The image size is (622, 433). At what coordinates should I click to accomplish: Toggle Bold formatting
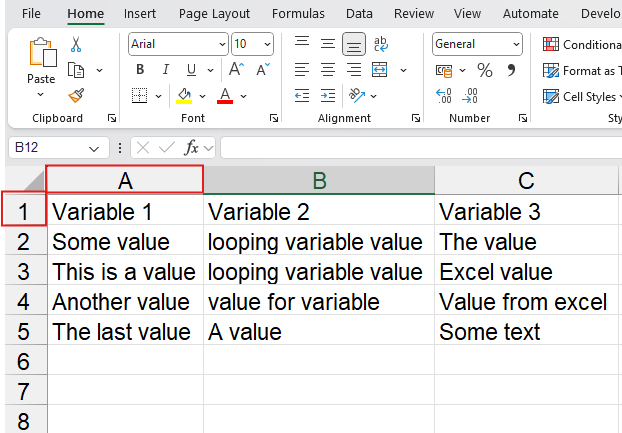click(140, 70)
